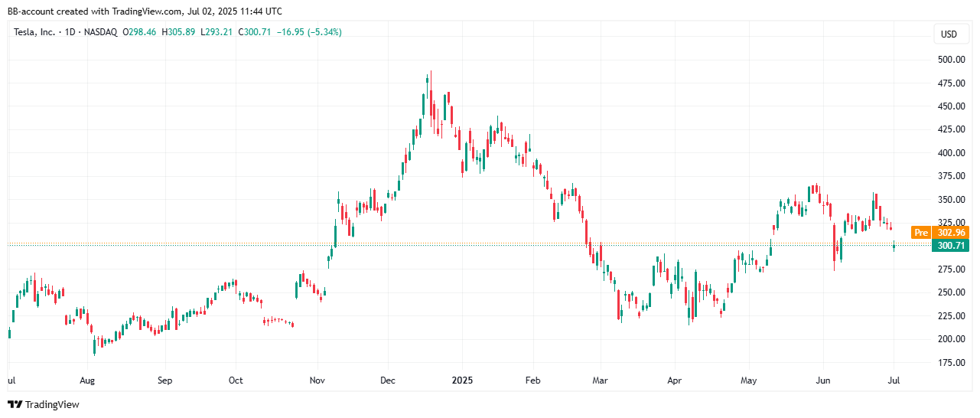Click the close value C300.71
This screenshot has width=980, height=418.
coord(256,32)
